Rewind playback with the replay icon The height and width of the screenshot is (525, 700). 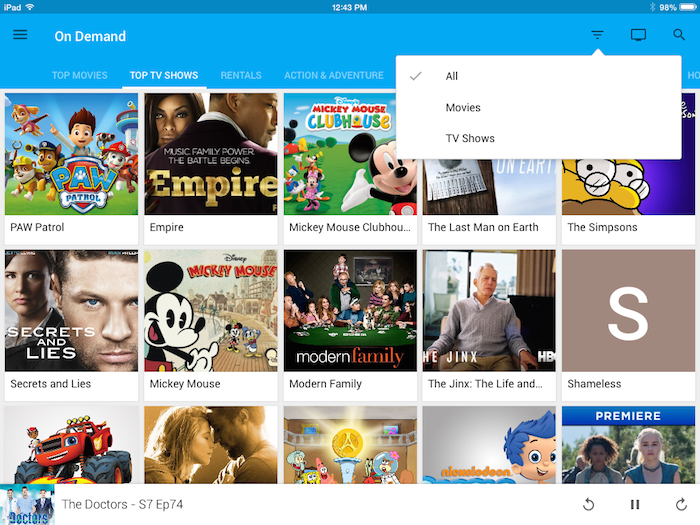[x=589, y=504]
